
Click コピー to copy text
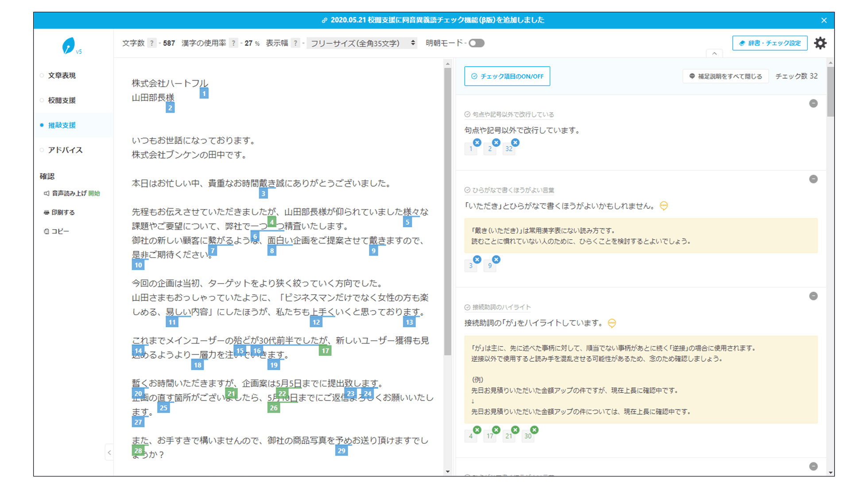point(56,231)
